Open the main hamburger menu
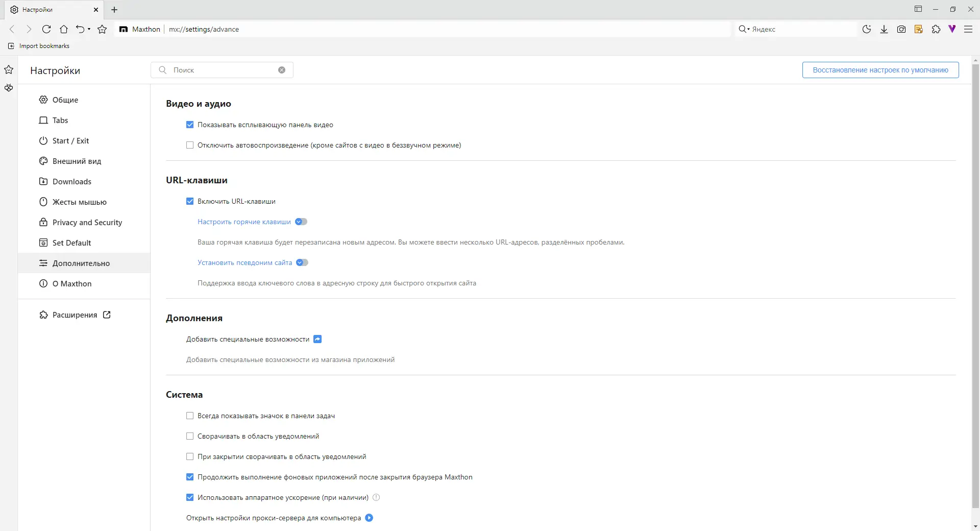The width and height of the screenshot is (980, 531). pyautogui.click(x=968, y=29)
